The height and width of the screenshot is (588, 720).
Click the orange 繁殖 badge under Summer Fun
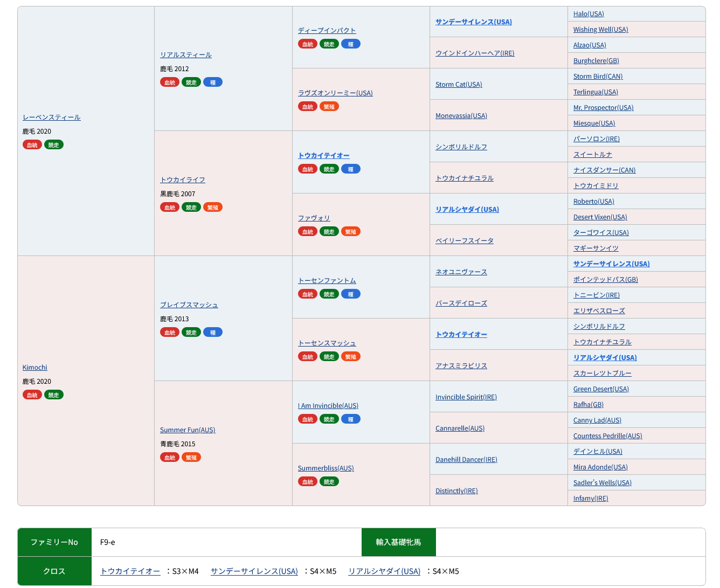[x=191, y=458]
